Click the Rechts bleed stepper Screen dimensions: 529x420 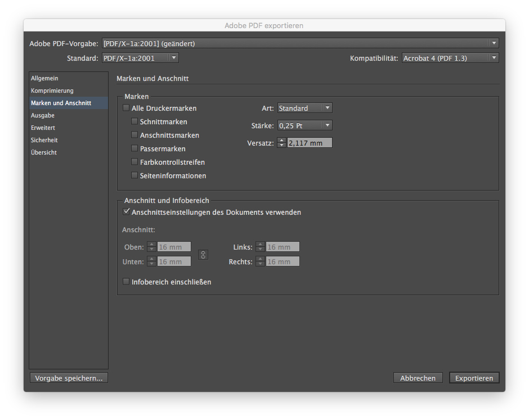coord(260,261)
